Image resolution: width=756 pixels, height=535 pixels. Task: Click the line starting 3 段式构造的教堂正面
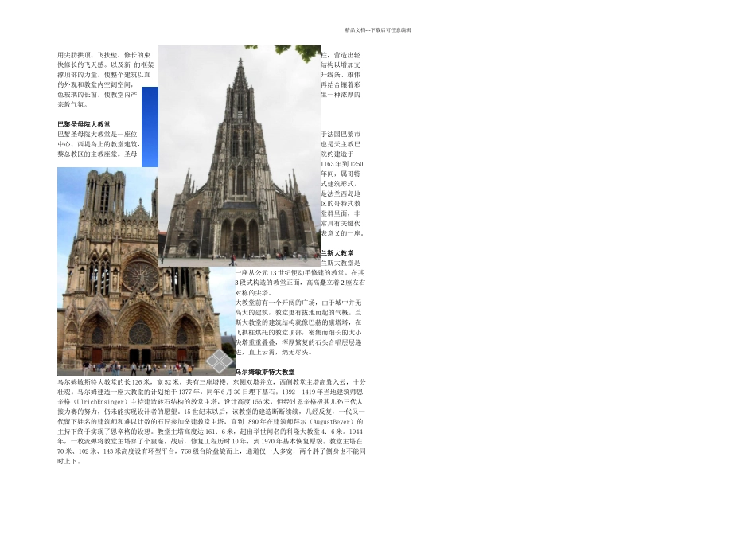[x=300, y=283]
